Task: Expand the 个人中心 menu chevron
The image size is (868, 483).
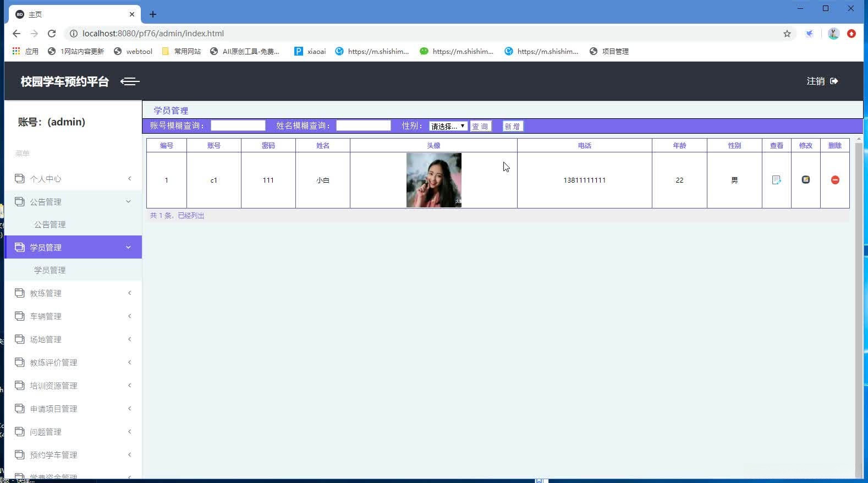Action: [x=129, y=178]
